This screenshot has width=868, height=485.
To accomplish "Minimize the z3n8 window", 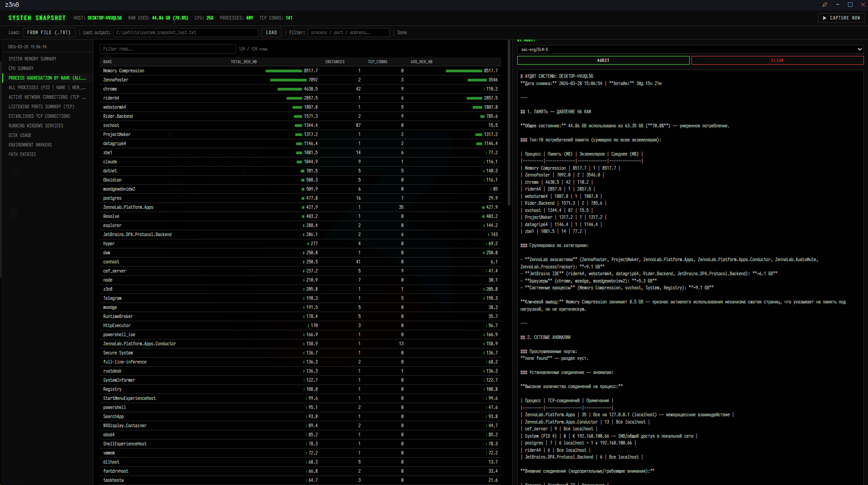I will (x=837, y=5).
